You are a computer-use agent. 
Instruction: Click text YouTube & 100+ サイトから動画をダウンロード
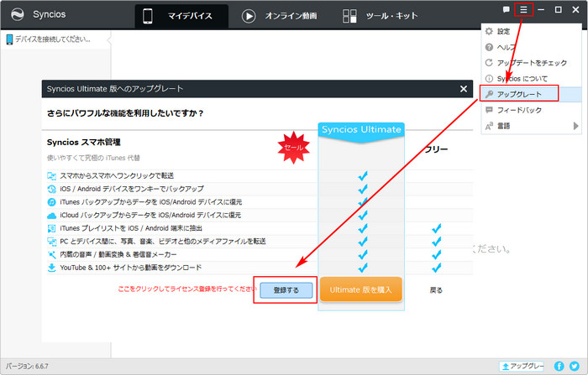click(x=131, y=268)
